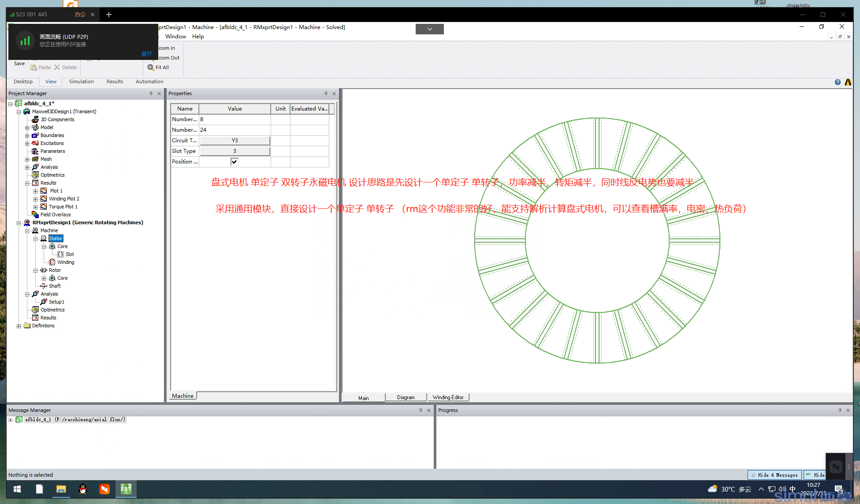Viewport: 860px width, 504px height.
Task: Pin the Properties panel
Action: [326, 93]
